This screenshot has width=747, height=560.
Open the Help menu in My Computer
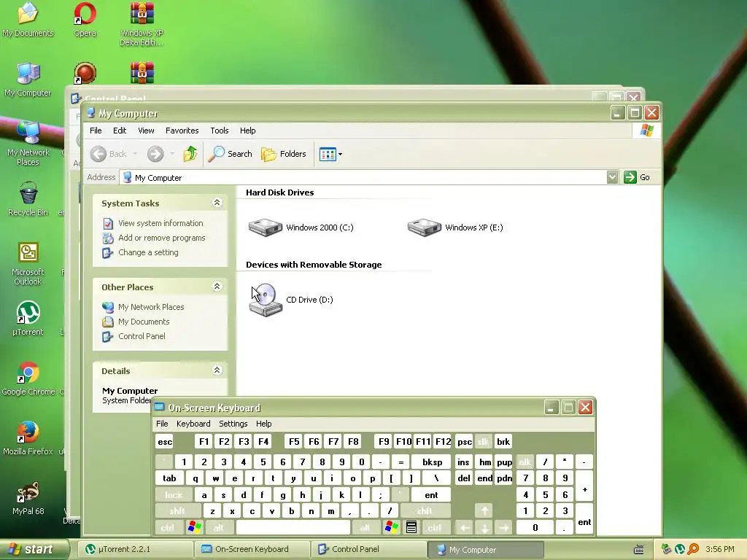click(248, 131)
